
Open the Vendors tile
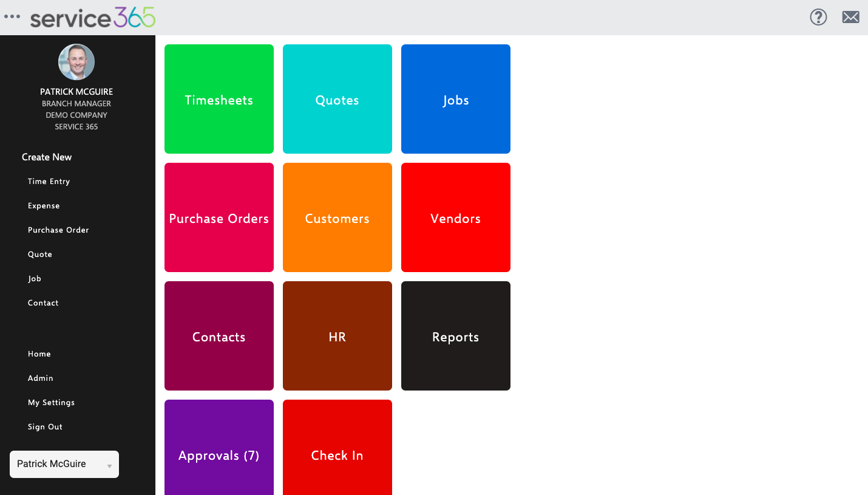[x=455, y=217]
